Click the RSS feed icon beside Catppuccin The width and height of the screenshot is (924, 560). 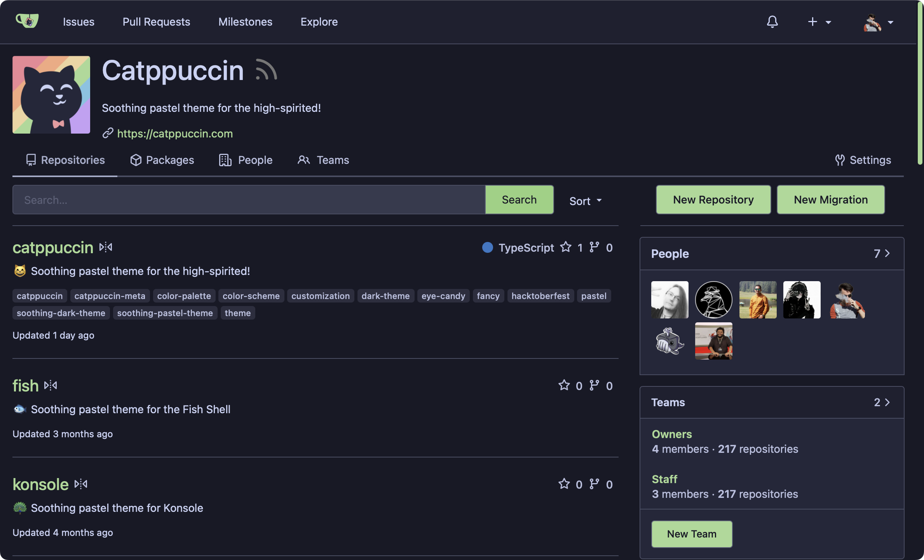pyautogui.click(x=266, y=70)
